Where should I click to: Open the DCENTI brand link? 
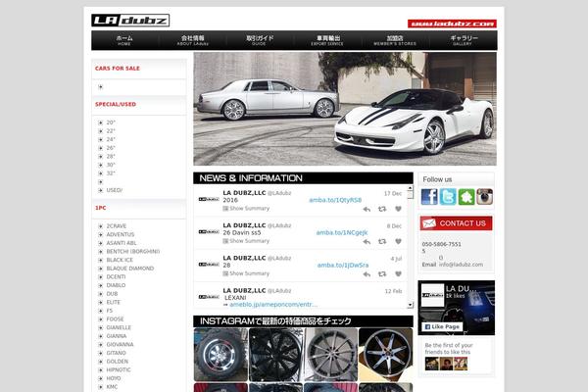click(116, 276)
